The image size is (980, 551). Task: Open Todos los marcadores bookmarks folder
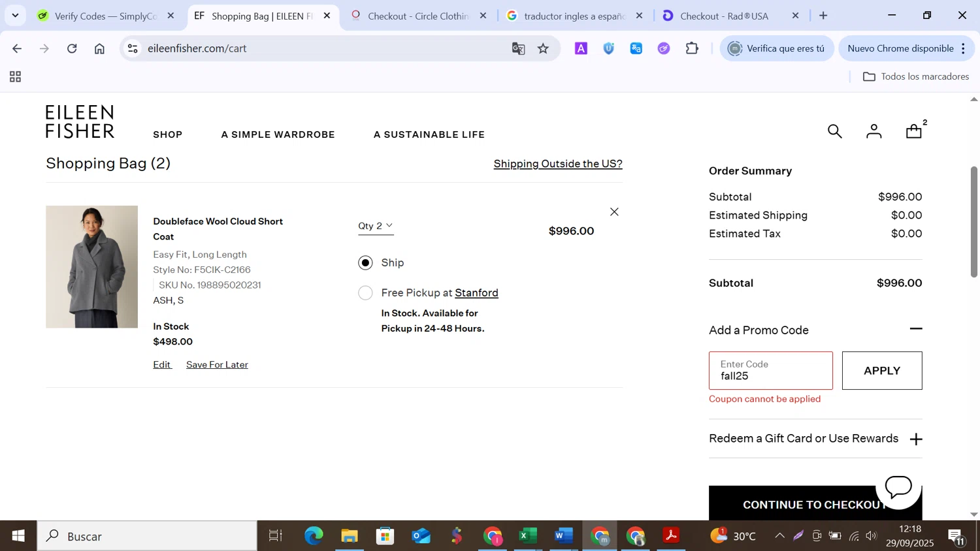click(916, 77)
